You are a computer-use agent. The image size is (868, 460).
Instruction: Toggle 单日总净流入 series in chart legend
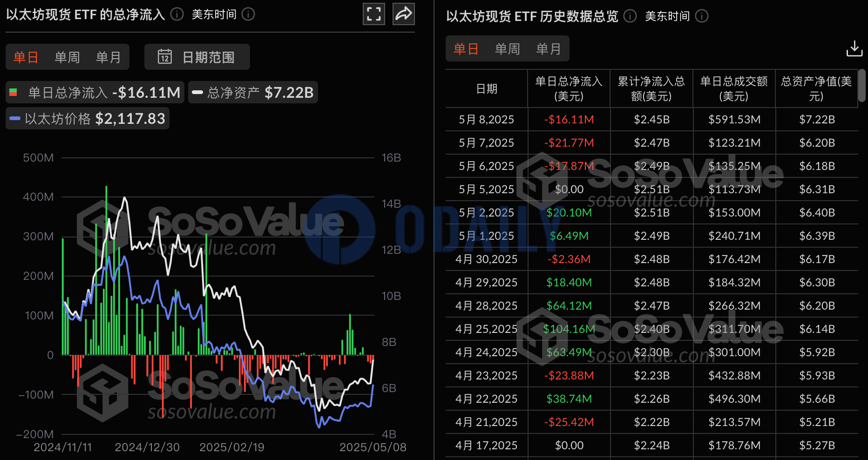[x=95, y=92]
